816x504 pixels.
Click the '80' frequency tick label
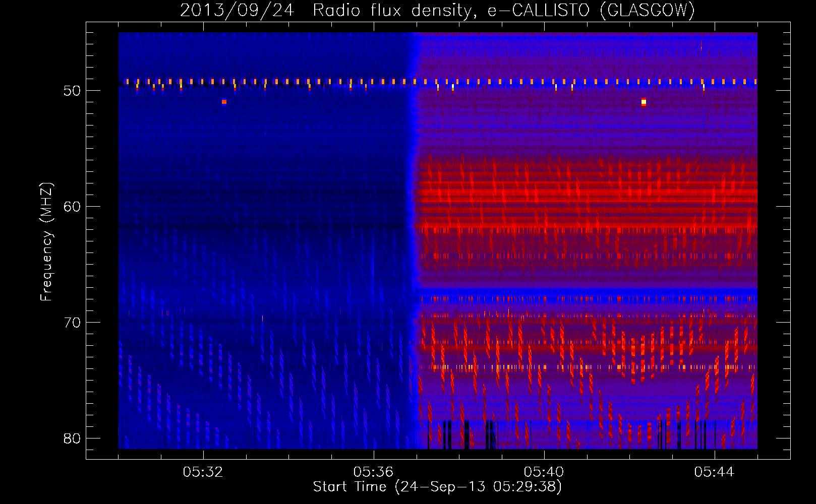72,438
